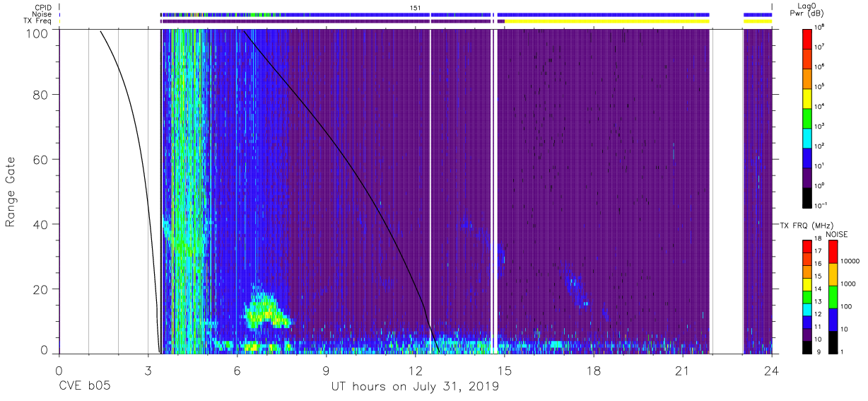Click the x-axis tick label '15'
The image size is (868, 401).
tap(504, 371)
